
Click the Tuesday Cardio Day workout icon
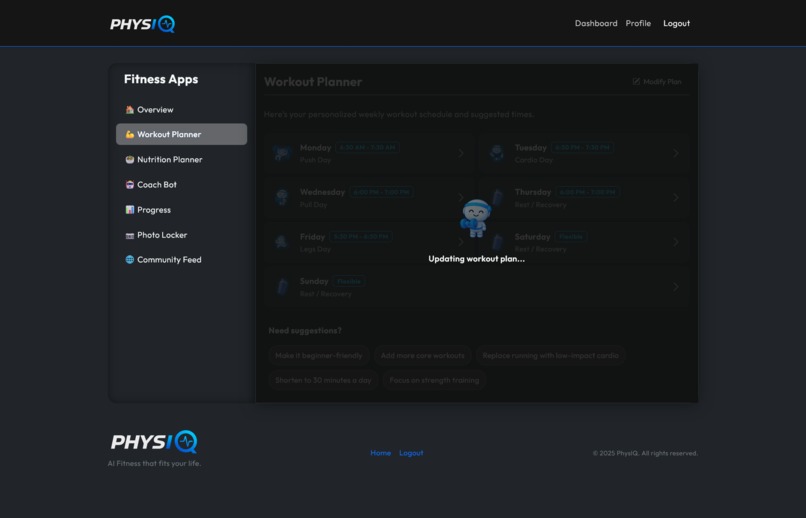click(x=497, y=153)
